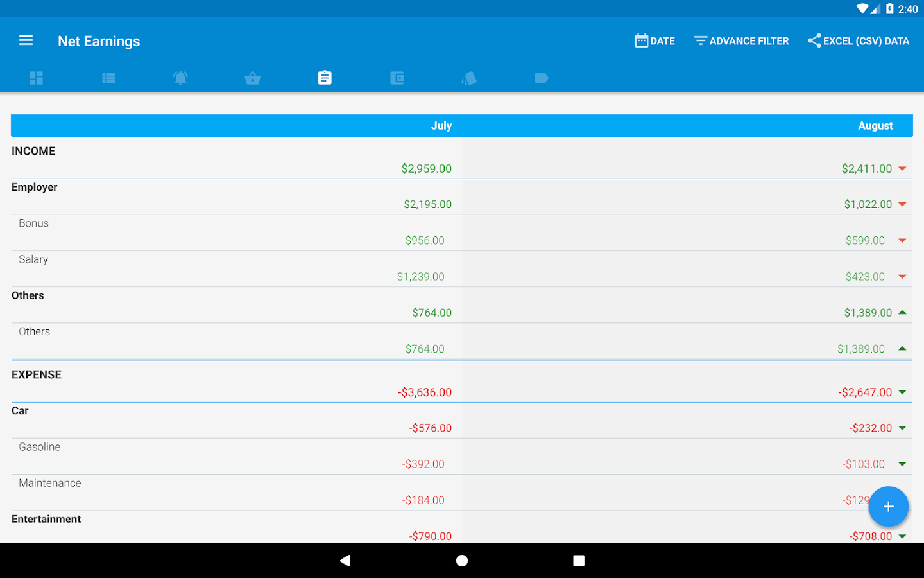Click the August column header
The width and height of the screenshot is (924, 578).
(x=875, y=126)
